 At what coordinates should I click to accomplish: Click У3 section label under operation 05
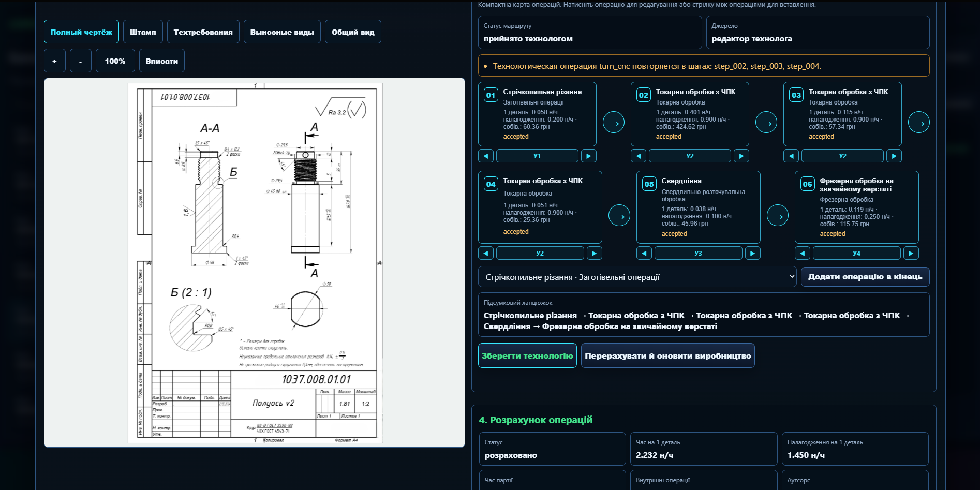pos(698,253)
